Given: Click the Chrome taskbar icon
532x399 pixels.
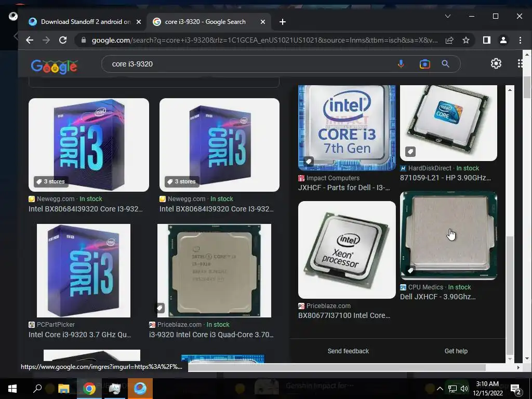Looking at the screenshot, I should coord(89,389).
